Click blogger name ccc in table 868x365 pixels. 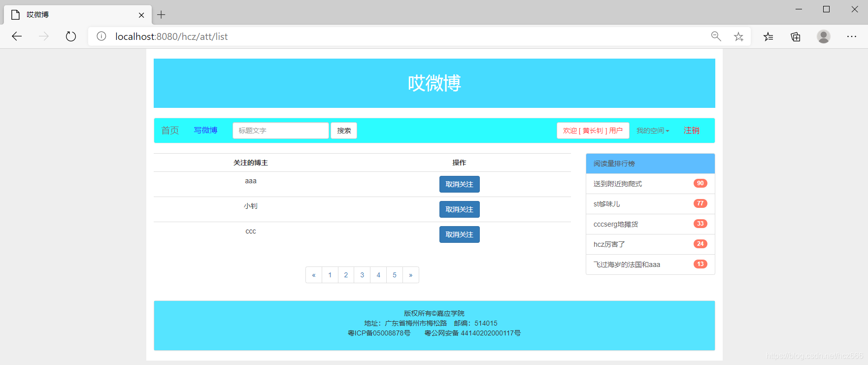[251, 231]
